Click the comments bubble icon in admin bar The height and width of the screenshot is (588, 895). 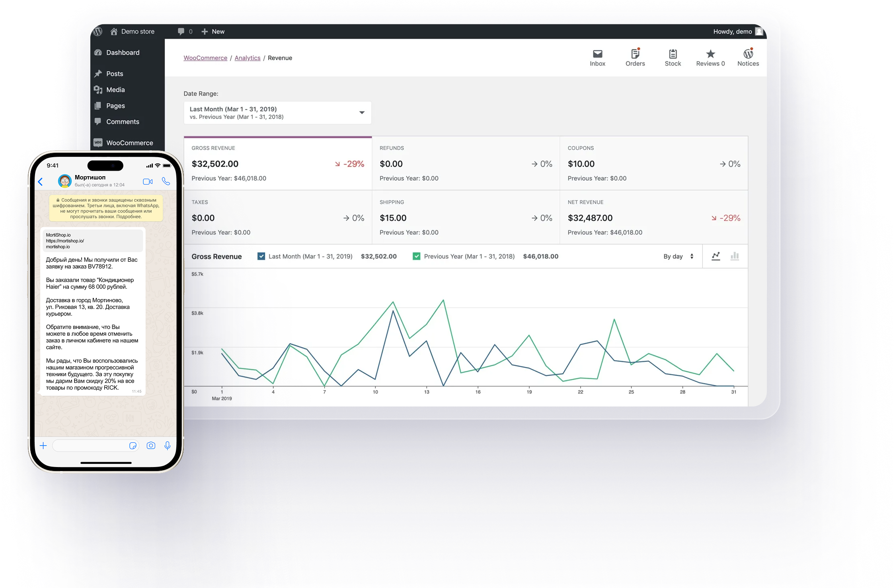[x=181, y=31]
